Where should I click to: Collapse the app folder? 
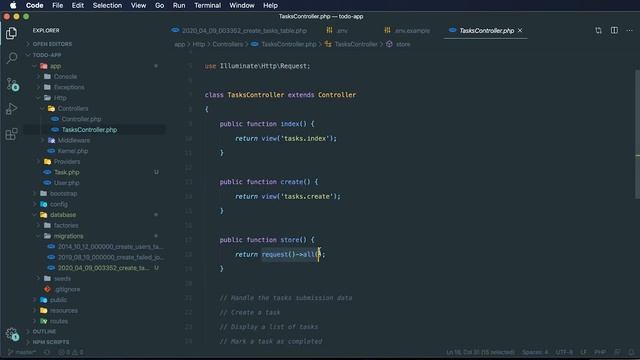pyautogui.click(x=56, y=66)
